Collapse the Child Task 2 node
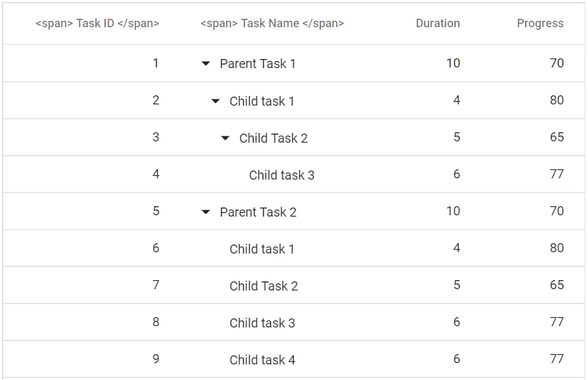Viewport: 588px width, 380px height. point(225,137)
